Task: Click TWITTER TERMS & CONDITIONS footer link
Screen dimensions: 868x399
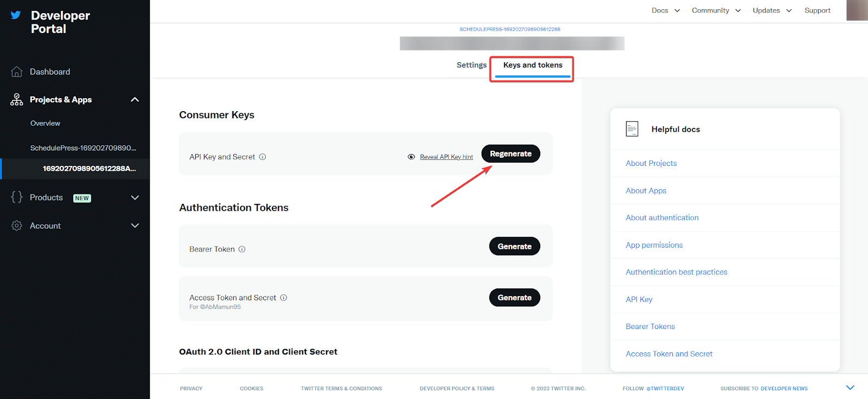Action: [341, 389]
